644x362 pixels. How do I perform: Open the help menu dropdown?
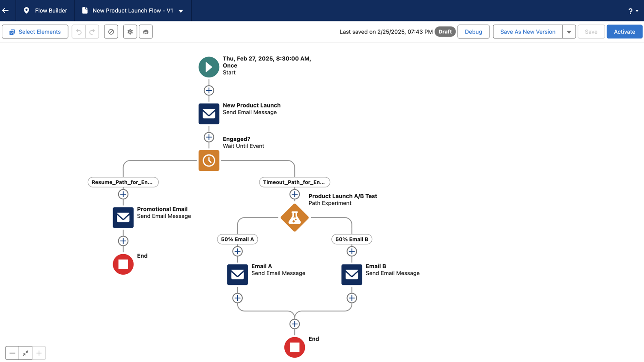pos(633,11)
